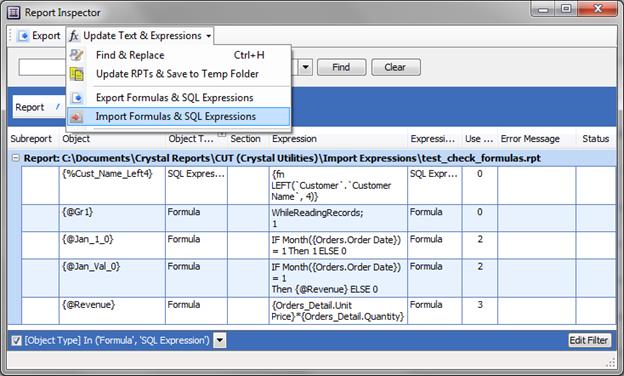Click the Export toolbar icon

[x=23, y=36]
